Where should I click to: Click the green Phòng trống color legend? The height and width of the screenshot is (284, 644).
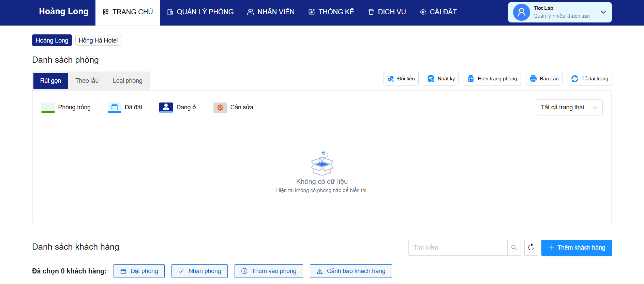click(x=48, y=107)
